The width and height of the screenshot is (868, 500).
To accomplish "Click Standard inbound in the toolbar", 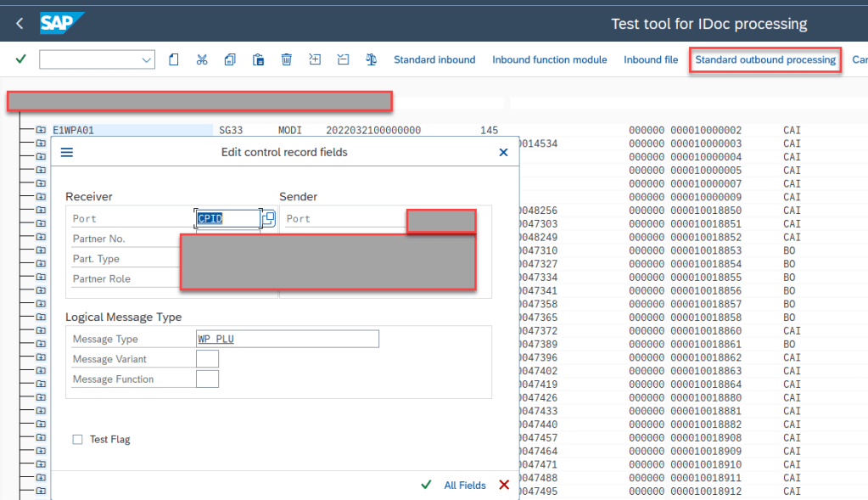I will pos(434,59).
